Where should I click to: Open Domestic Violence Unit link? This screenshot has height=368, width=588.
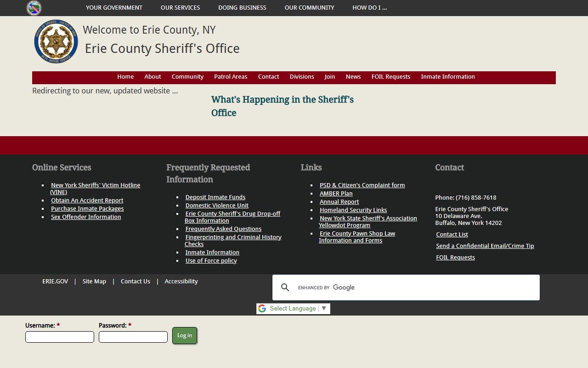(x=217, y=206)
